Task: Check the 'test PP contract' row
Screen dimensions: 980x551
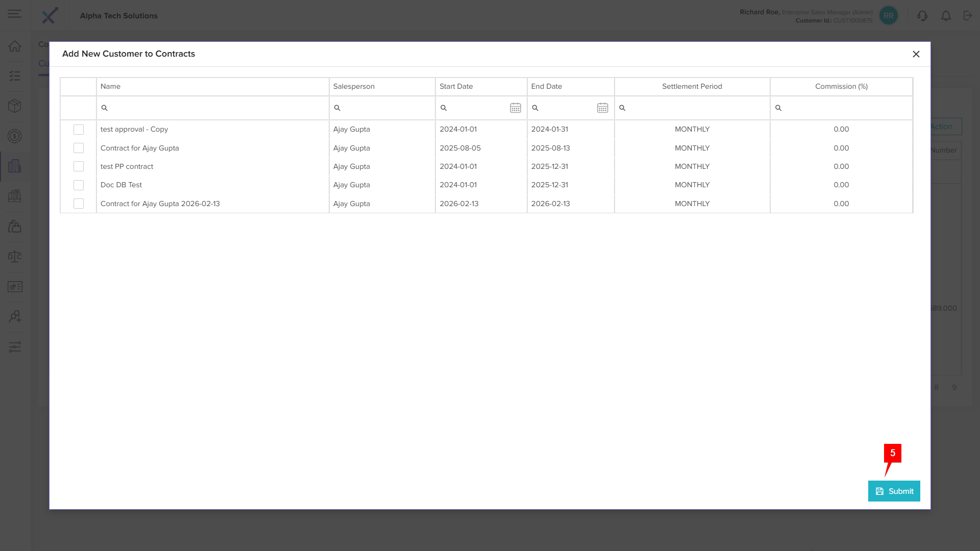Action: (79, 166)
